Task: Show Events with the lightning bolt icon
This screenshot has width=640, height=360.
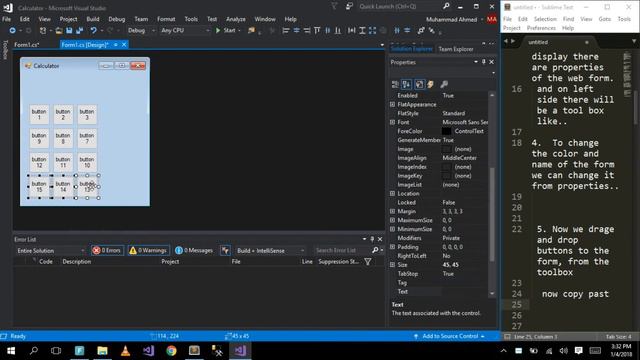Action: pos(430,84)
